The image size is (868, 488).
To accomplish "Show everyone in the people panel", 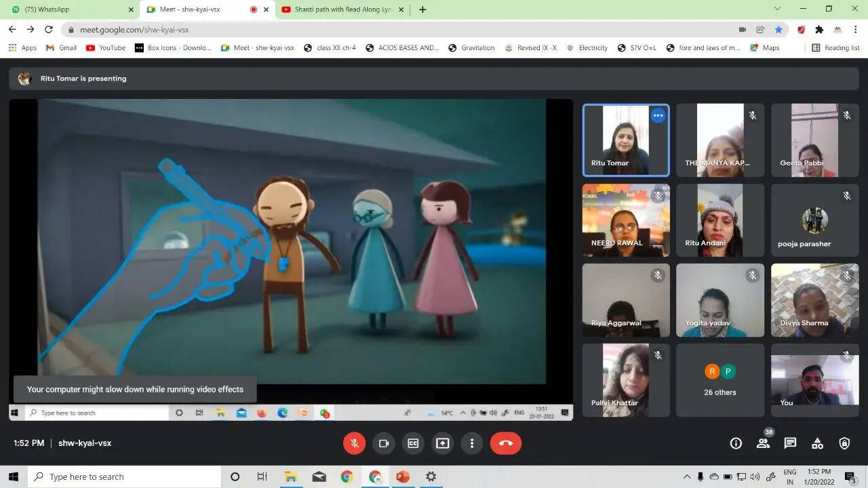I will coord(763,443).
